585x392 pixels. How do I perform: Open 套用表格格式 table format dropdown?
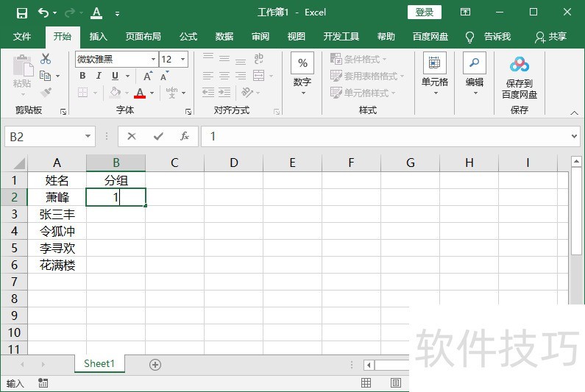(x=367, y=76)
